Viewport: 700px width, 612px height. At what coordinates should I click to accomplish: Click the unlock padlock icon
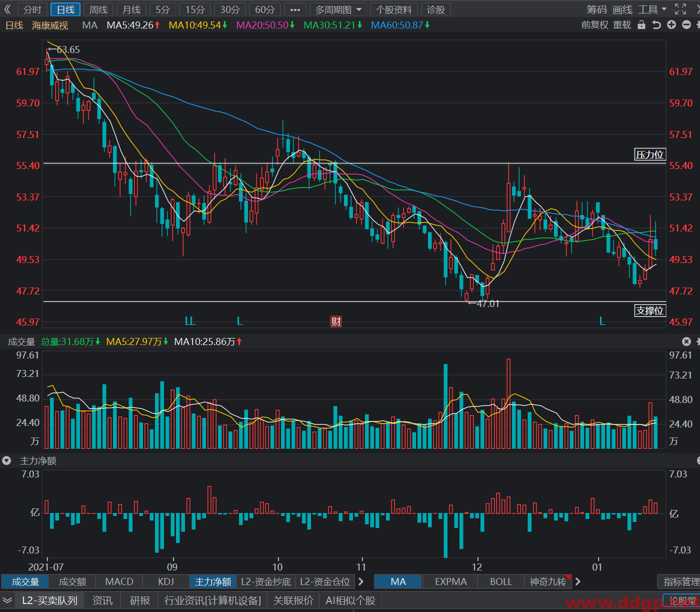click(x=641, y=25)
